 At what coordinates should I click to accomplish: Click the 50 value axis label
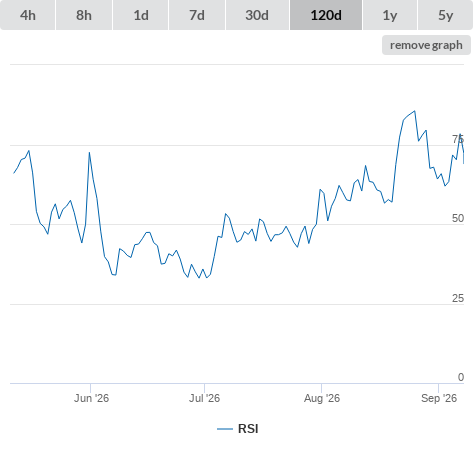tap(458, 218)
